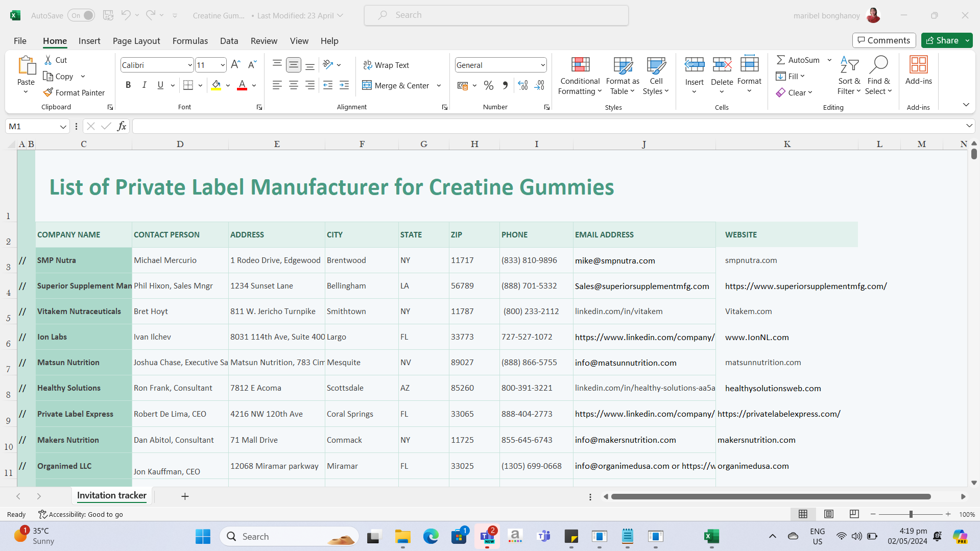980x551 pixels.
Task: Apply Bold formatting to the cell
Action: click(x=128, y=85)
